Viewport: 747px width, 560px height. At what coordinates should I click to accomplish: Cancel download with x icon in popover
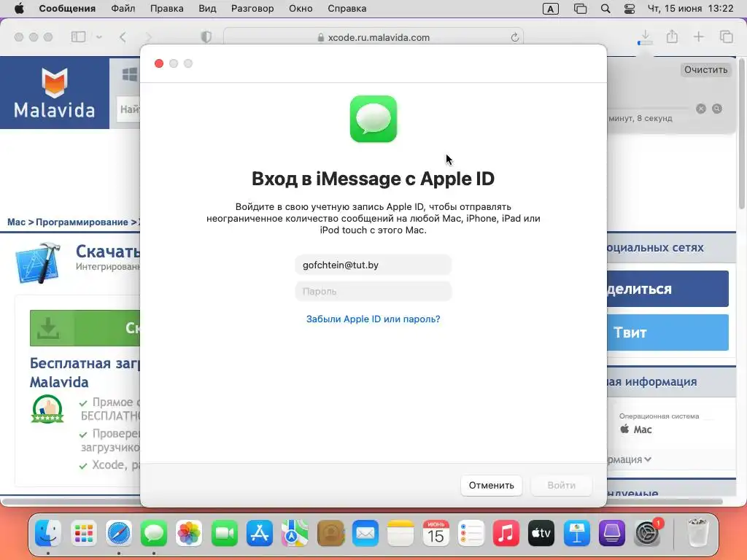coord(700,109)
